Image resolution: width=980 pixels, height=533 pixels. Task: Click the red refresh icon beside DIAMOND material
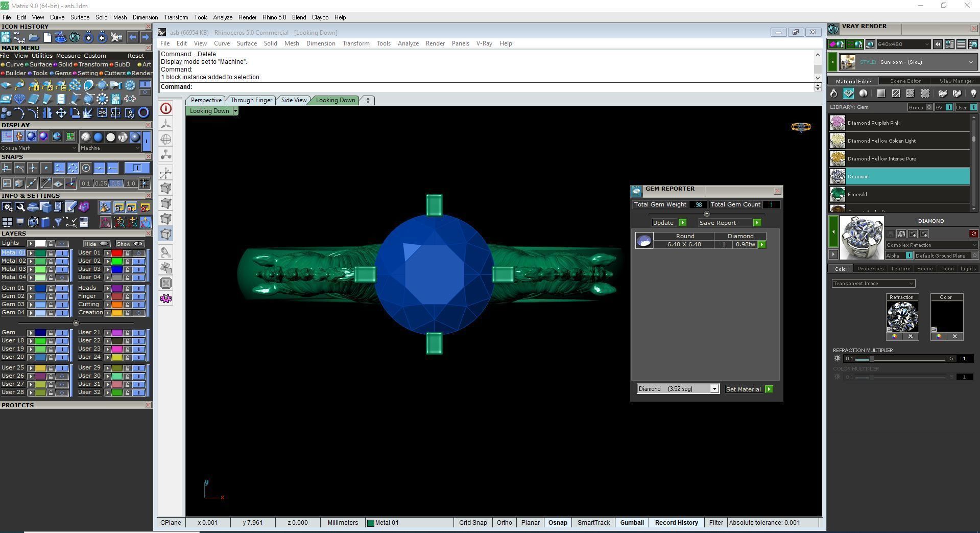click(973, 234)
